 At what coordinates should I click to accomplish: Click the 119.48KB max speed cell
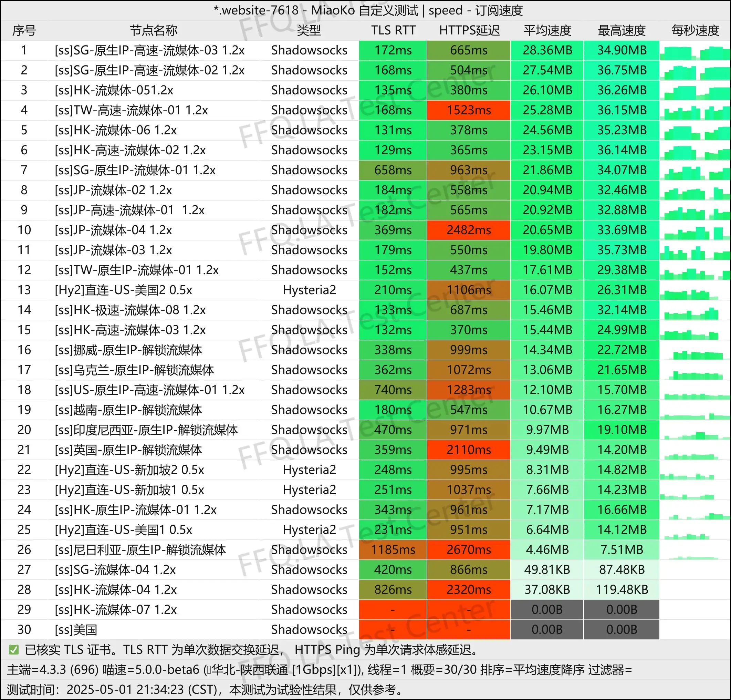(x=622, y=589)
